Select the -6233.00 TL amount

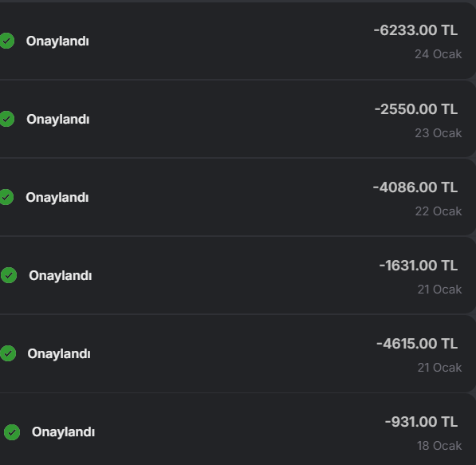[x=415, y=30]
